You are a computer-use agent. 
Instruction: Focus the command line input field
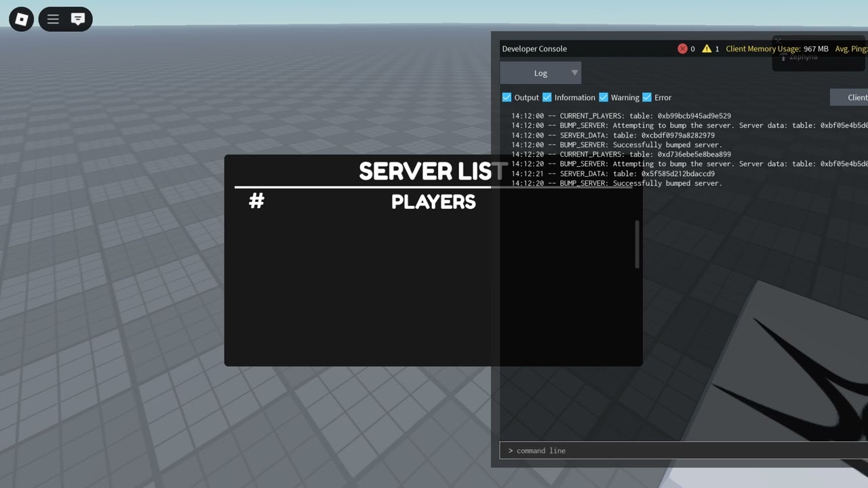(684, 451)
